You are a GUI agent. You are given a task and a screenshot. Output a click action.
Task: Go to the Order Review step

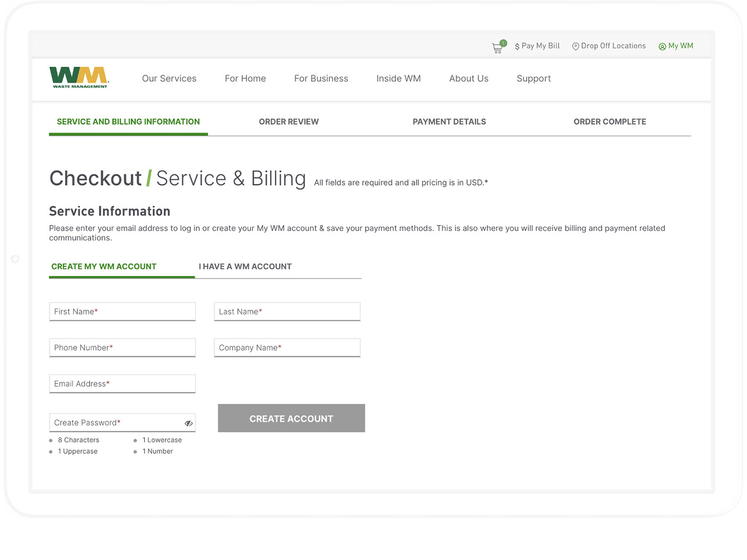289,122
